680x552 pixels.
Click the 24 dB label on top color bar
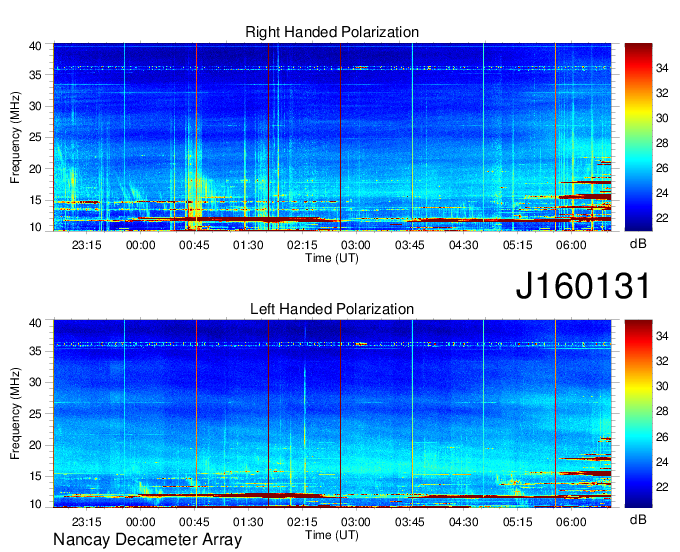(662, 193)
